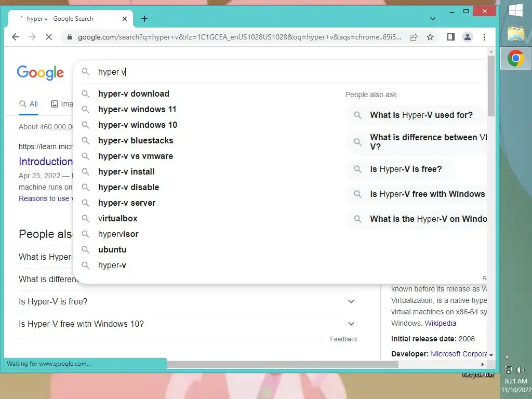Select suggestion 'hyper-v install'
Screen dimensions: 532x399
(x=126, y=171)
